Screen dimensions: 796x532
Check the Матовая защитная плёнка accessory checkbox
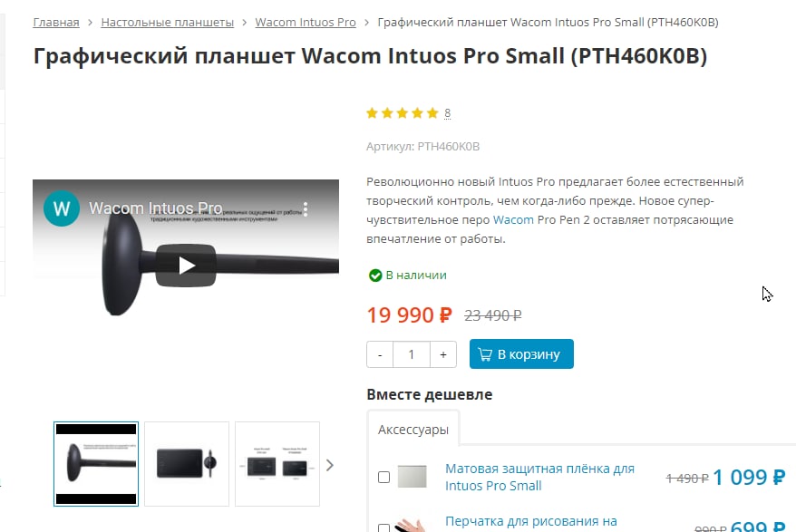pyautogui.click(x=383, y=478)
